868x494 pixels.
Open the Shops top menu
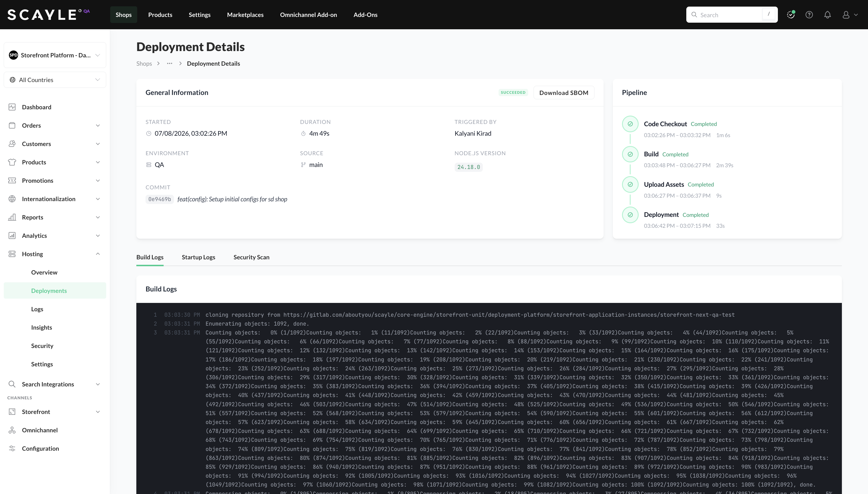(x=123, y=15)
